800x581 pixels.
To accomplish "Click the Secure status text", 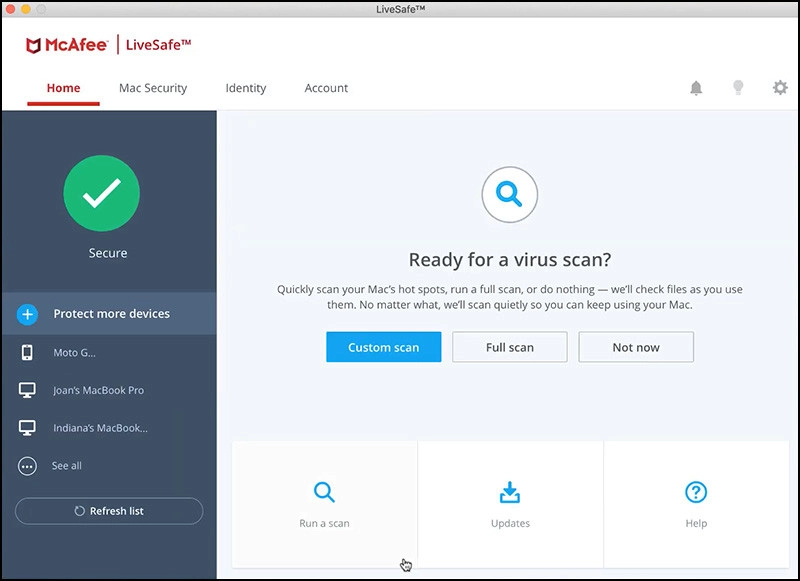I will pos(108,253).
